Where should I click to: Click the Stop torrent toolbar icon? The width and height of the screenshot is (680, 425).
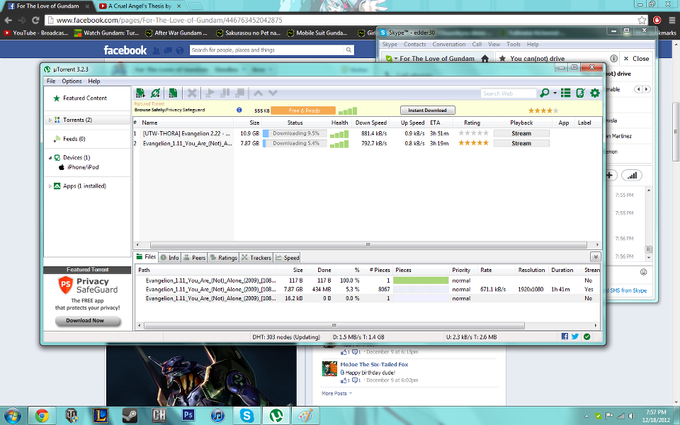coord(240,93)
